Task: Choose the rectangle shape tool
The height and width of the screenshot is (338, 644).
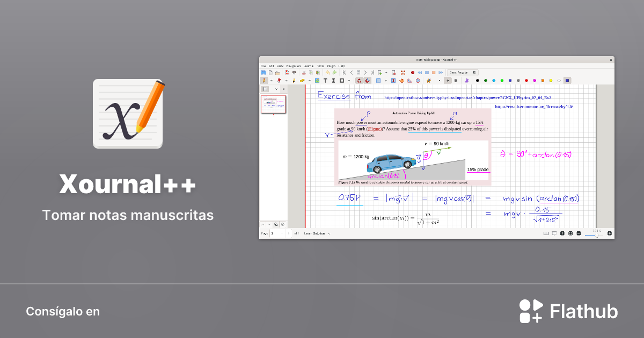Action: (x=341, y=80)
